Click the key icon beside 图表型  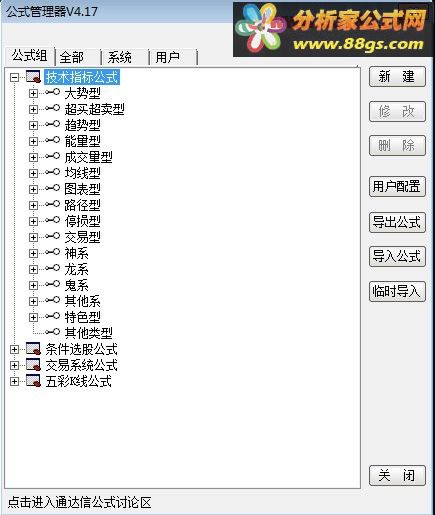53,188
